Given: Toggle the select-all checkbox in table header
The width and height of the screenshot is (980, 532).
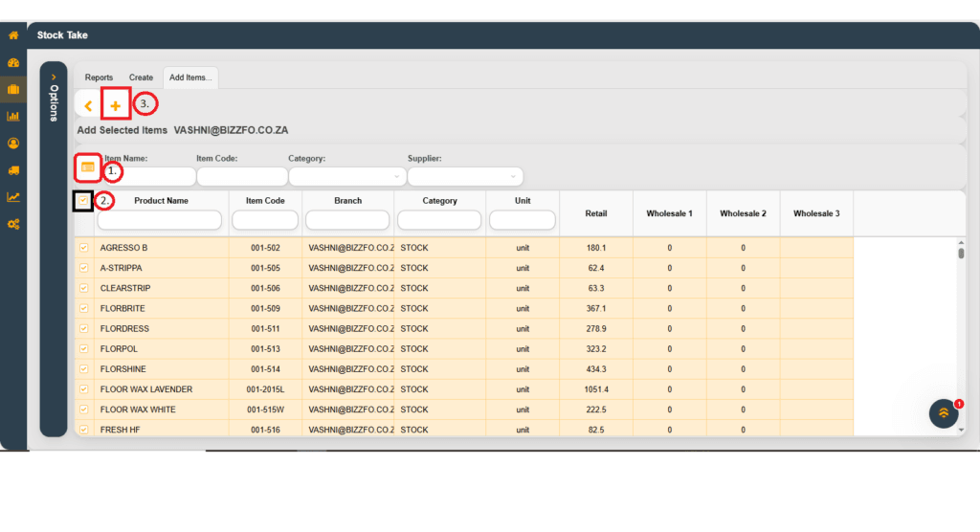Looking at the screenshot, I should 83,201.
